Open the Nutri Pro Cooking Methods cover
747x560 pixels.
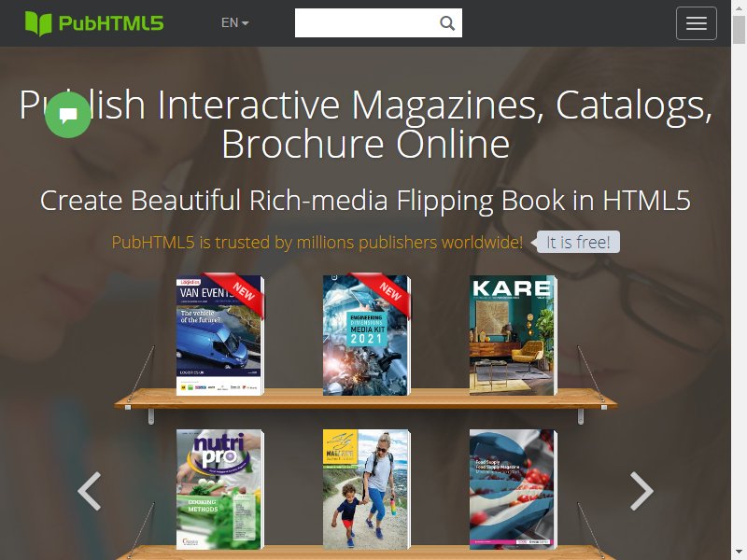[x=219, y=489]
